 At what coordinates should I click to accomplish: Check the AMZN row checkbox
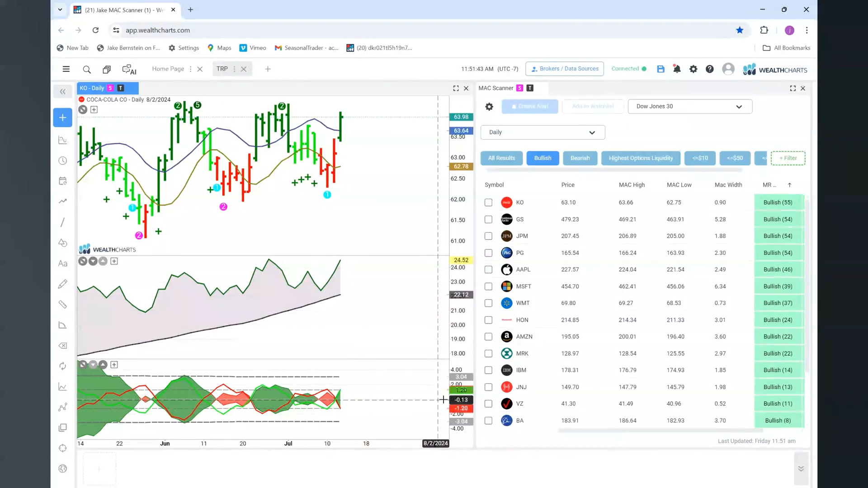pos(488,337)
